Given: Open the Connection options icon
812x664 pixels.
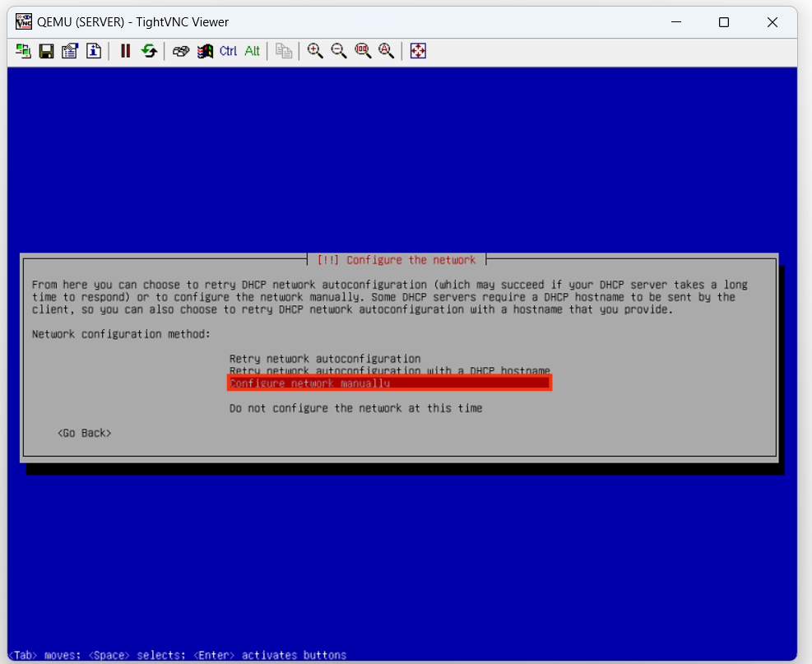Looking at the screenshot, I should [70, 51].
